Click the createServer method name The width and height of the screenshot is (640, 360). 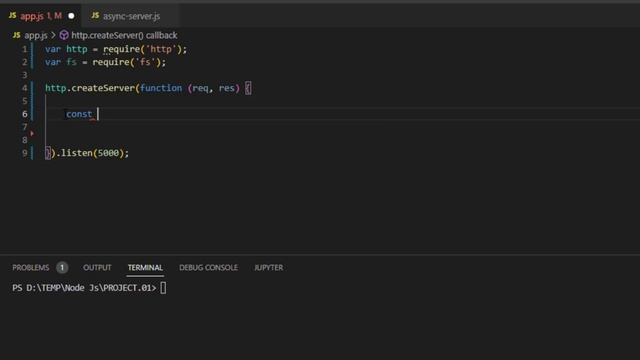click(103, 88)
